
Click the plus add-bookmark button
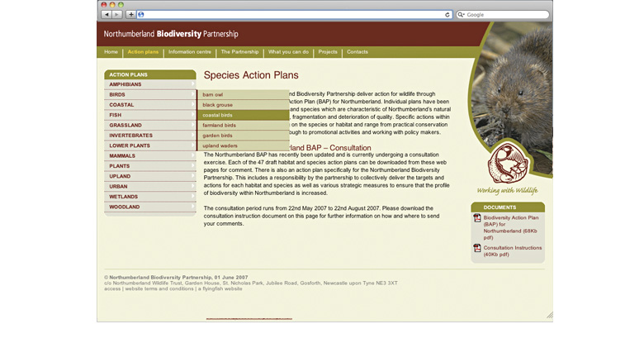(130, 14)
